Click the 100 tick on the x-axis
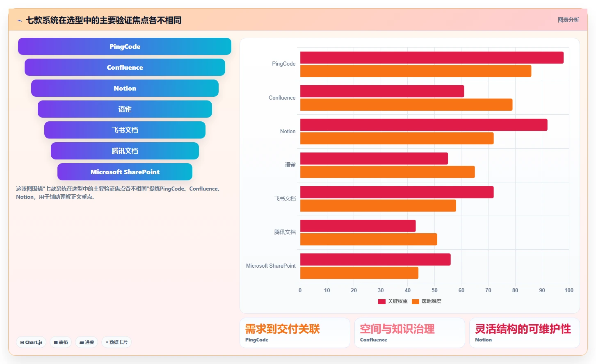Screen dimensions: 596x364 569,290
